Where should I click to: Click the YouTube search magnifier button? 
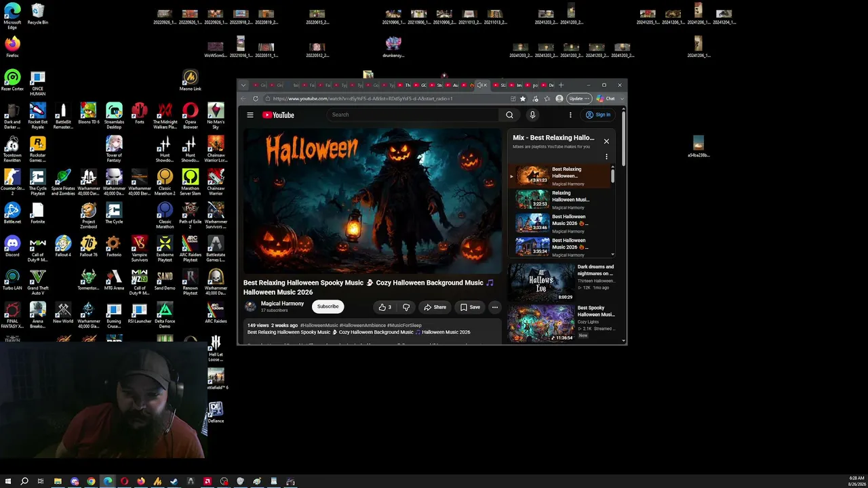[509, 115]
